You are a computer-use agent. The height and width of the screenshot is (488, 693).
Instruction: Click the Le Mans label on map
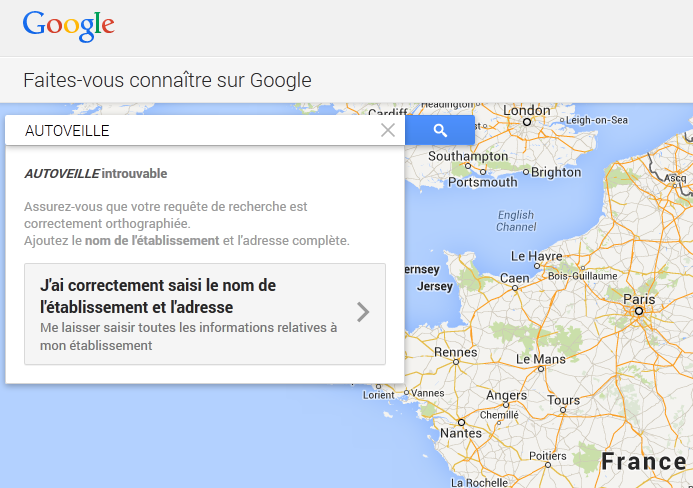coord(541,358)
